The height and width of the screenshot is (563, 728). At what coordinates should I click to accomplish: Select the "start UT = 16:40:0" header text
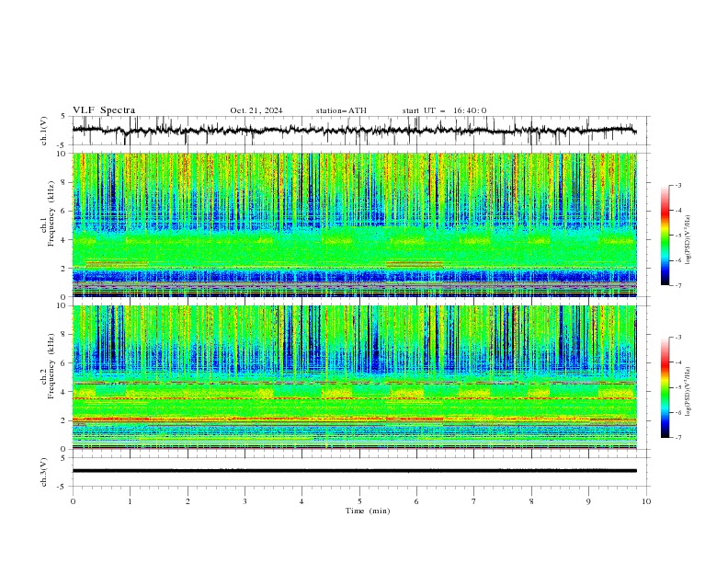pyautogui.click(x=444, y=110)
